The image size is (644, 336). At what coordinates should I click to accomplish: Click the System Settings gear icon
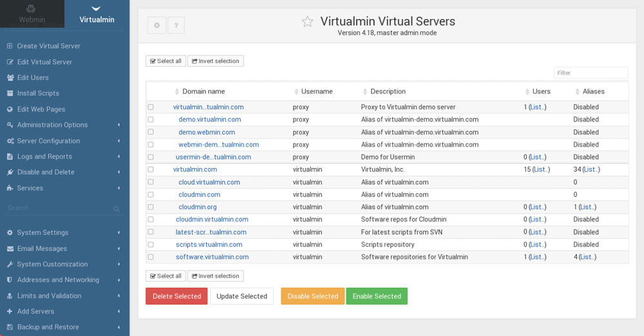point(10,232)
